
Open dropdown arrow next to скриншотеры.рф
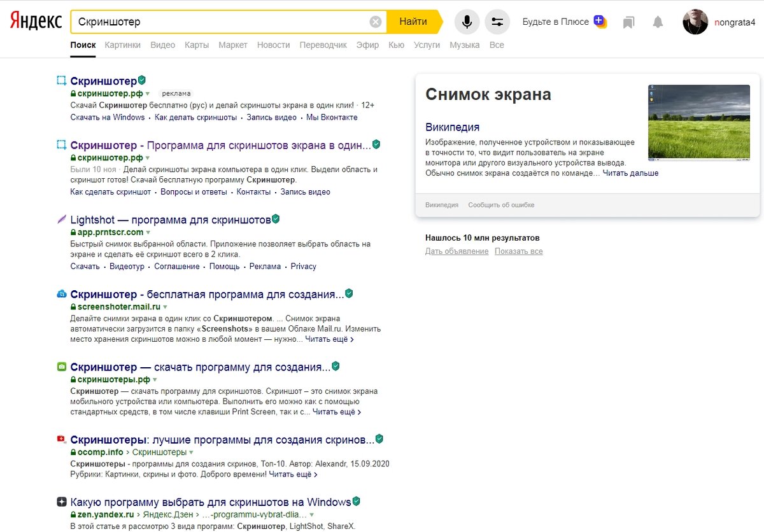tap(155, 380)
